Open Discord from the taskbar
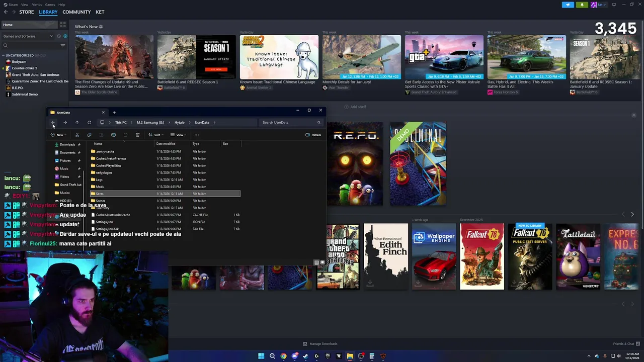Screen dimensions: 644x362 coord(294,356)
